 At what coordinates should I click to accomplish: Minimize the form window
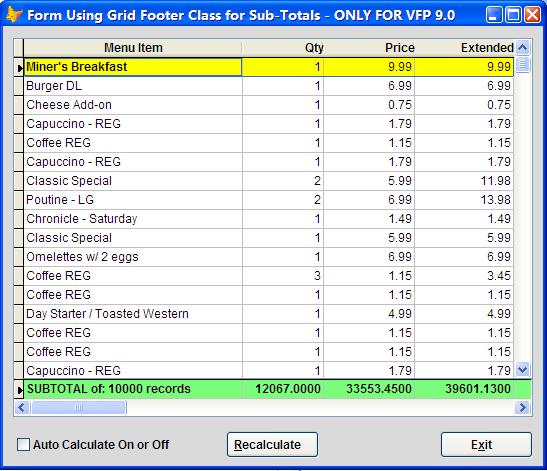(x=494, y=15)
